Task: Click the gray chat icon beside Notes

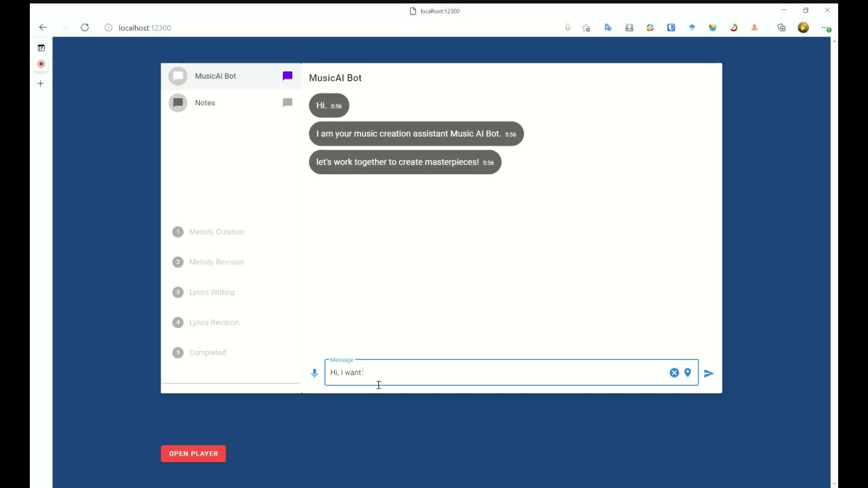Action: pos(288,103)
